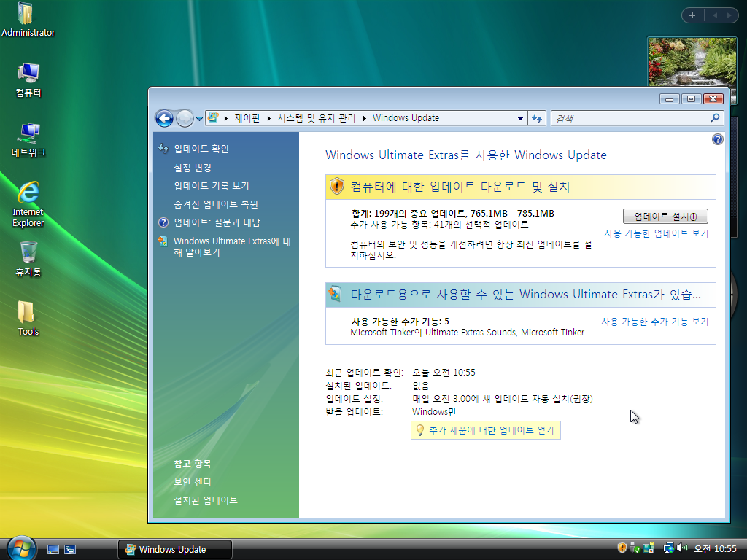Click the 오전 10:55 taskbar clock

[715, 549]
